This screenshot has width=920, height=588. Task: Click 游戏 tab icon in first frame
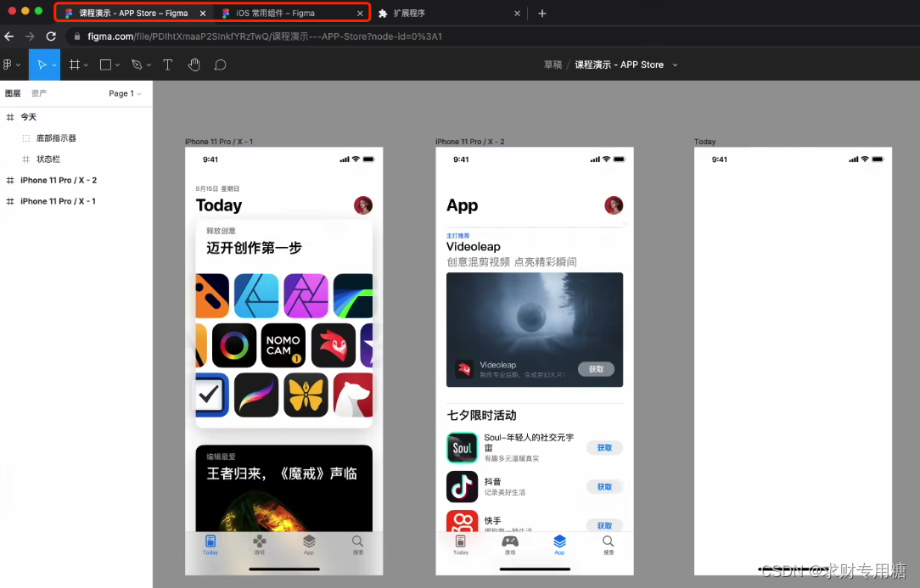tap(260, 541)
